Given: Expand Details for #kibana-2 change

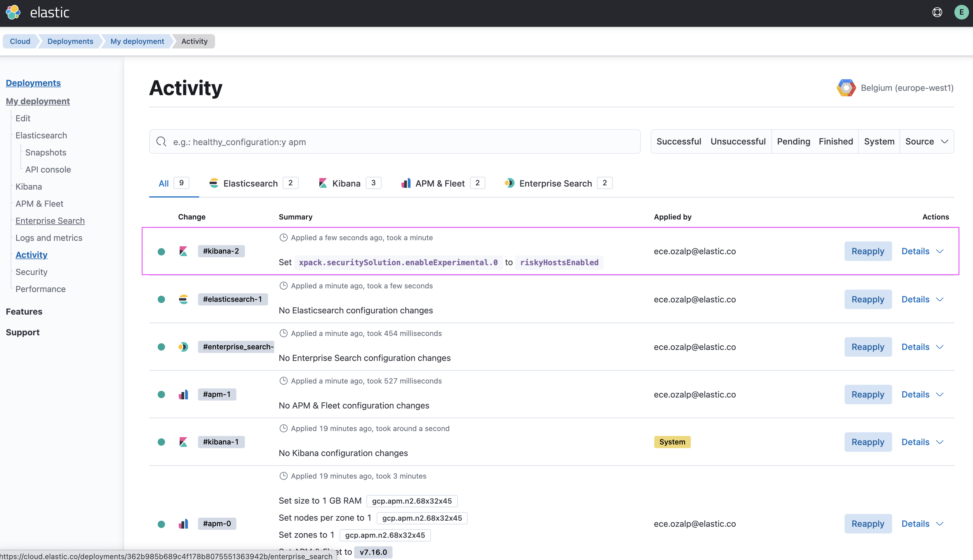Looking at the screenshot, I should [922, 251].
